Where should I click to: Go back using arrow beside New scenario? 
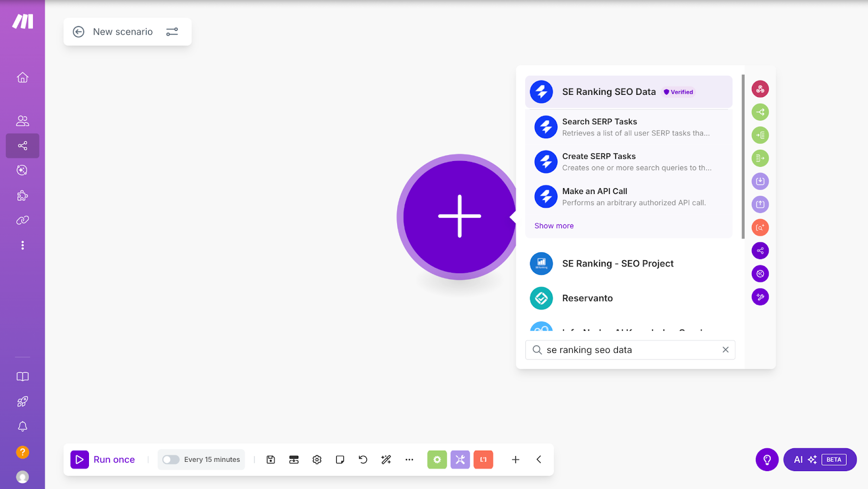78,31
